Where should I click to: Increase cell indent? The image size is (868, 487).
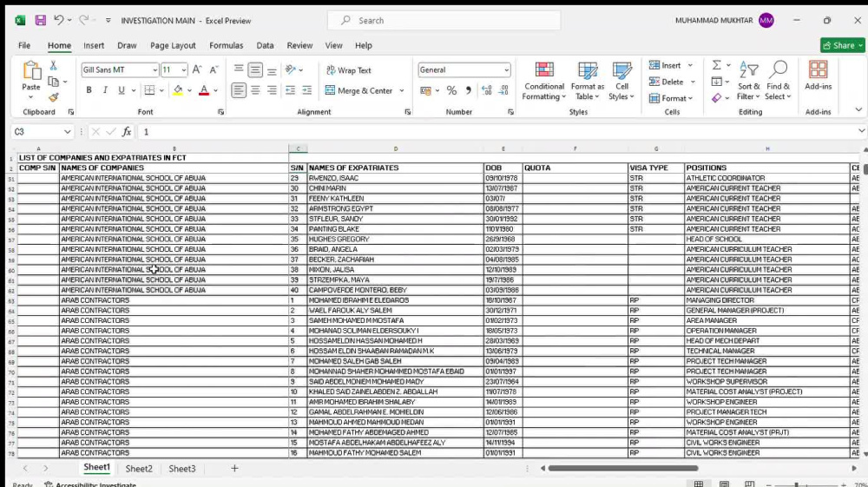306,90
